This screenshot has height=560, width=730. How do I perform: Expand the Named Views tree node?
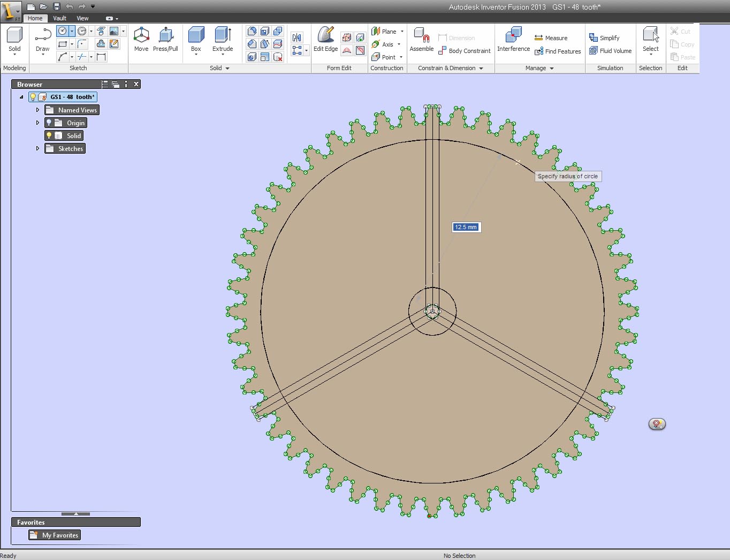pyautogui.click(x=37, y=110)
